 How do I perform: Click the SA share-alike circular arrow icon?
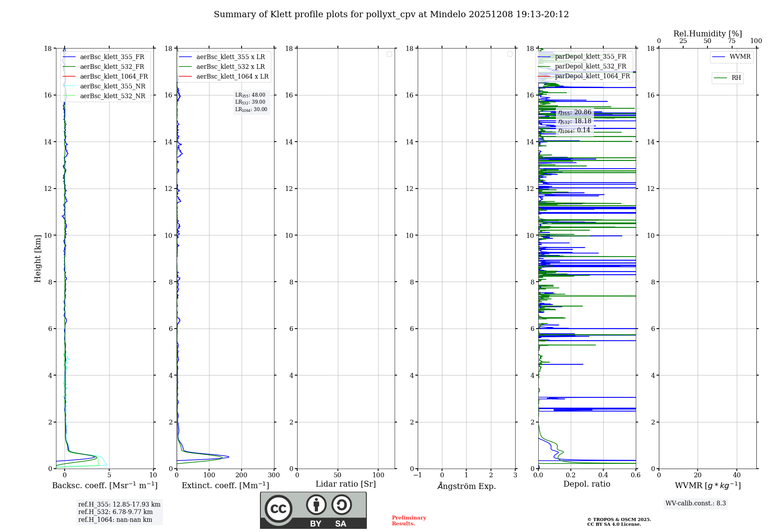(x=341, y=505)
